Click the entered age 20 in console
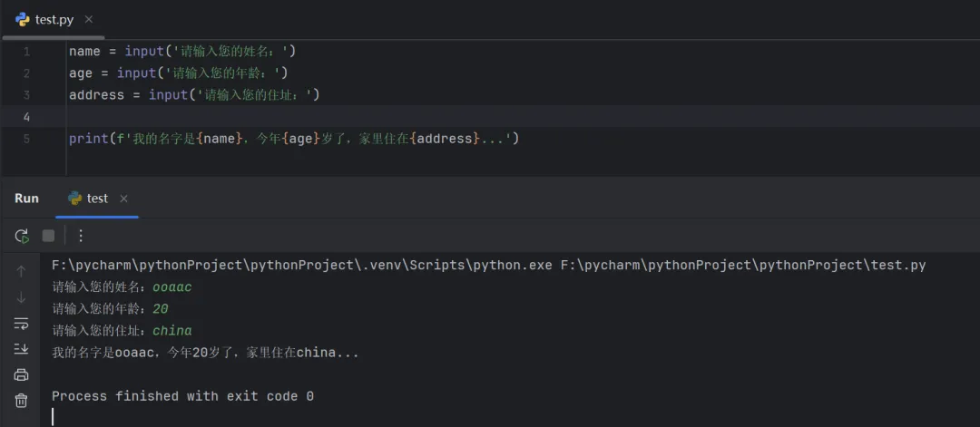This screenshot has height=427, width=980. point(161,309)
